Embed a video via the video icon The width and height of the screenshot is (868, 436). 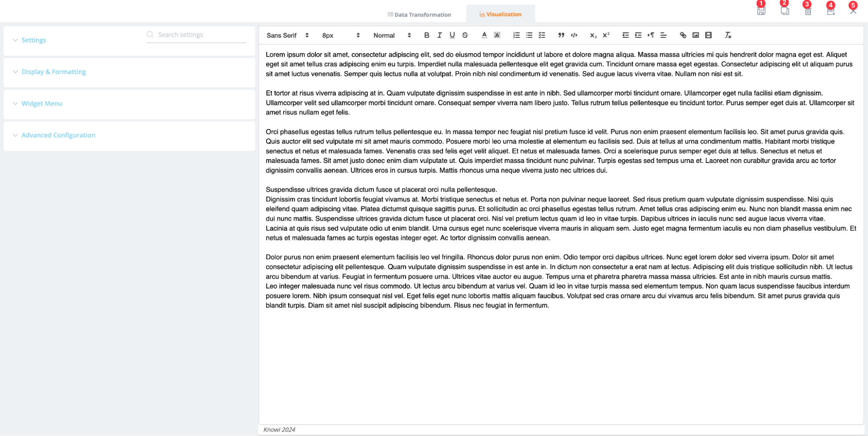(709, 35)
